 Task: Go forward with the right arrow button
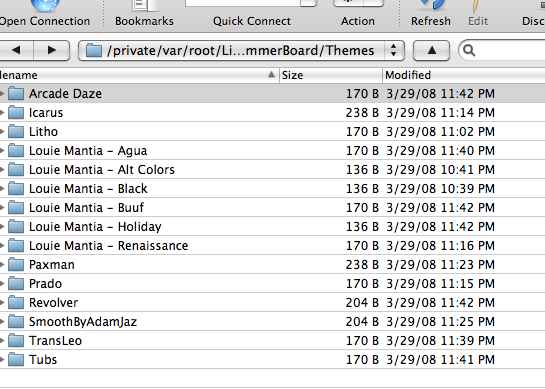pos(52,50)
